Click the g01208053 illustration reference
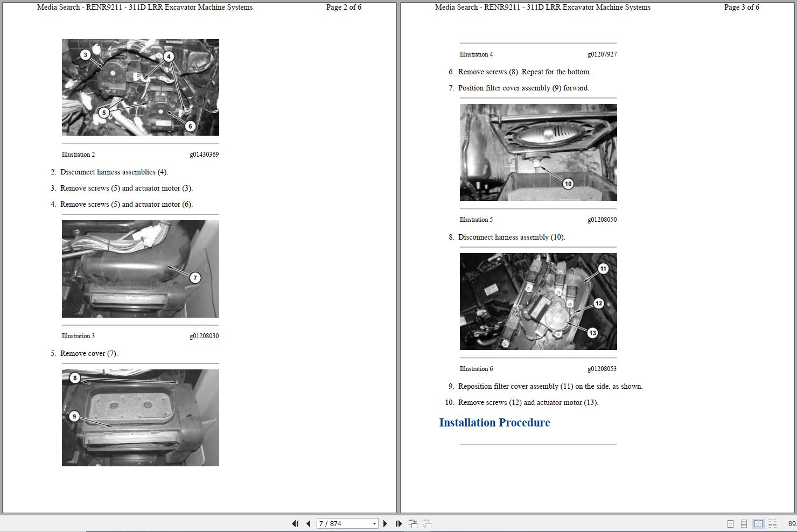 (x=602, y=368)
